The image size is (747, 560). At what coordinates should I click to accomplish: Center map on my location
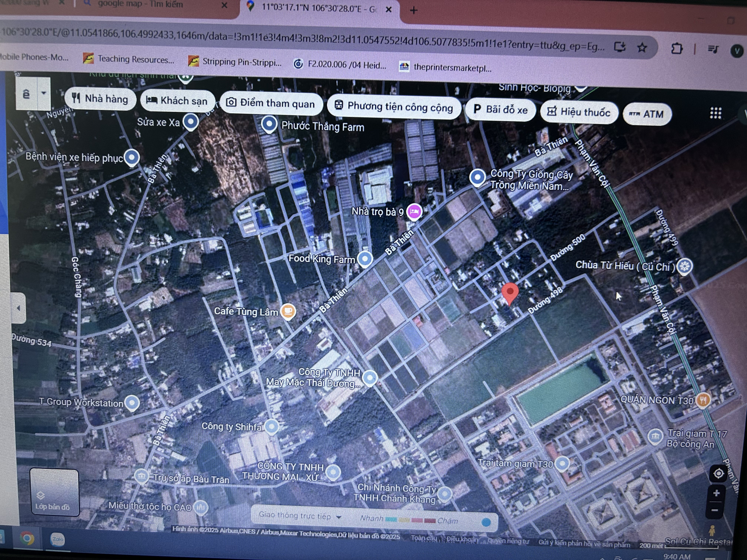(x=718, y=473)
